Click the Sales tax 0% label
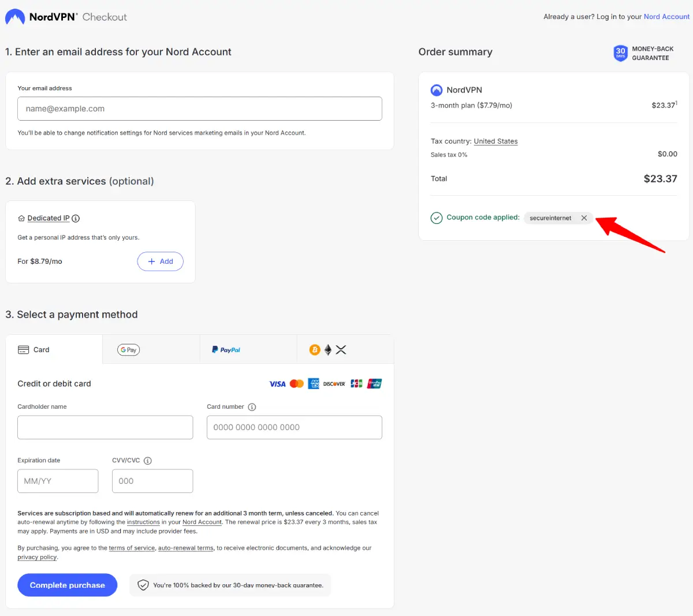Screen dimensions: 693x616 click(x=449, y=155)
